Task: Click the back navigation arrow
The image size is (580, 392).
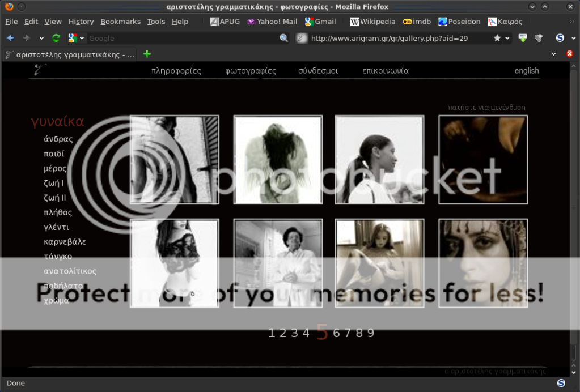Action: click(x=10, y=38)
